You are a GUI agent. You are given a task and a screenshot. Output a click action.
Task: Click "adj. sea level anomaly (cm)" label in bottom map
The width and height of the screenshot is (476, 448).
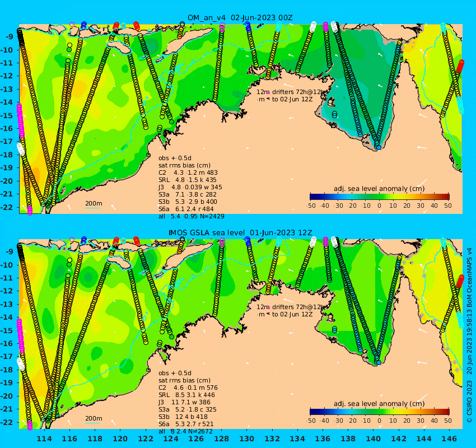click(x=379, y=404)
